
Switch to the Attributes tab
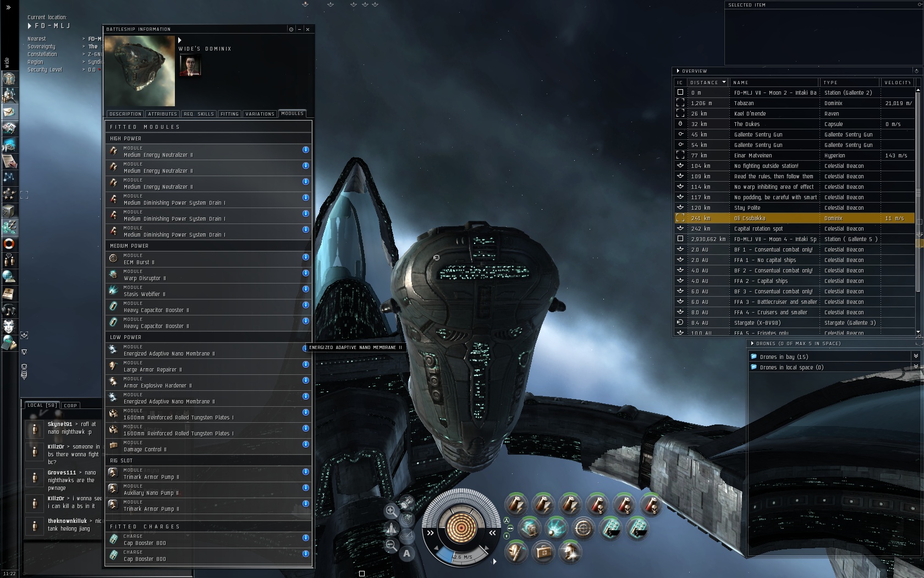point(162,114)
